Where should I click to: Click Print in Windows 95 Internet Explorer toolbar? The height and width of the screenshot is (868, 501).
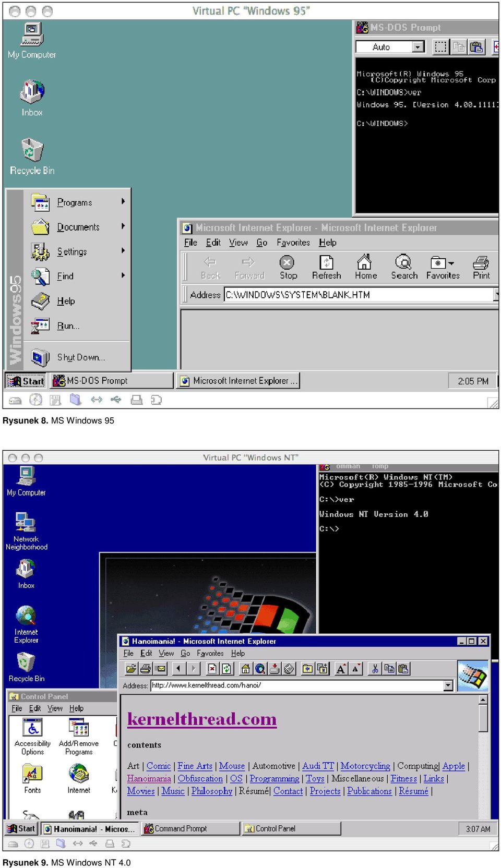(481, 267)
